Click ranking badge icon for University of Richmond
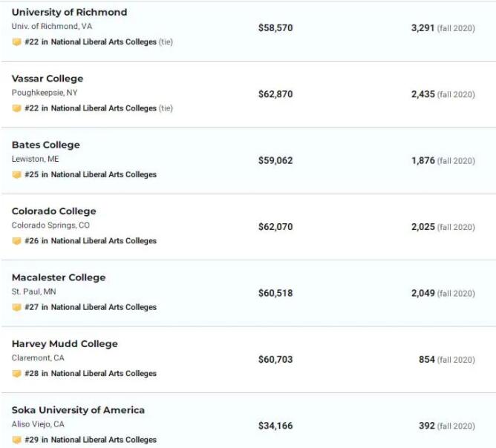 (x=16, y=42)
